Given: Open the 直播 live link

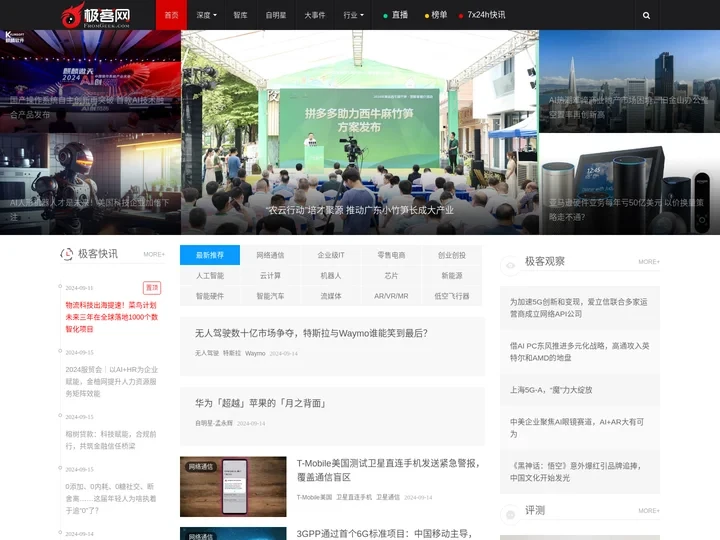Looking at the screenshot, I should [395, 15].
